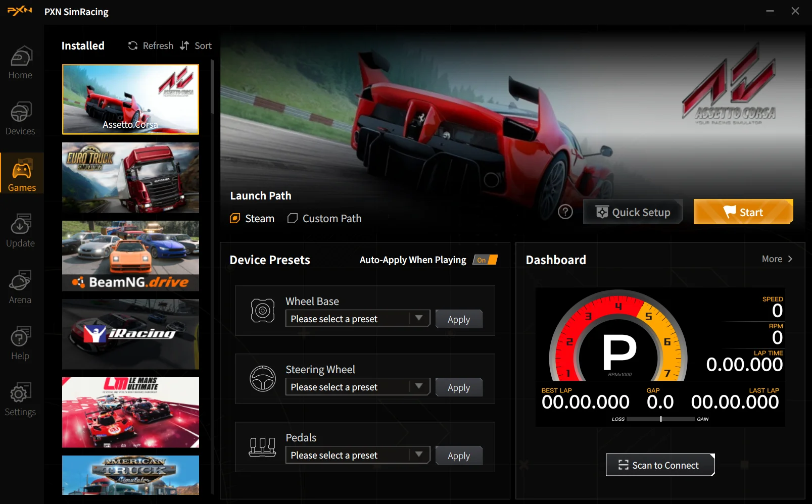Apply the Wheel Base preset
Image resolution: width=812 pixels, height=504 pixels.
(x=459, y=319)
